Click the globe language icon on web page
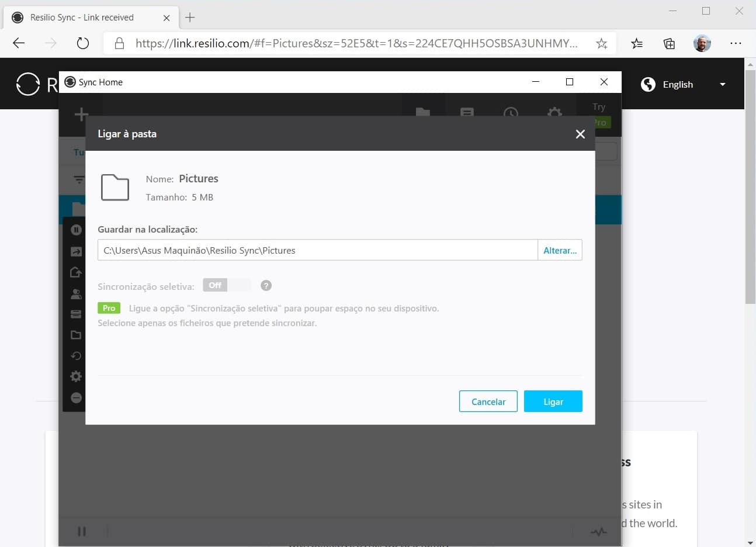The width and height of the screenshot is (756, 547). 648,84
